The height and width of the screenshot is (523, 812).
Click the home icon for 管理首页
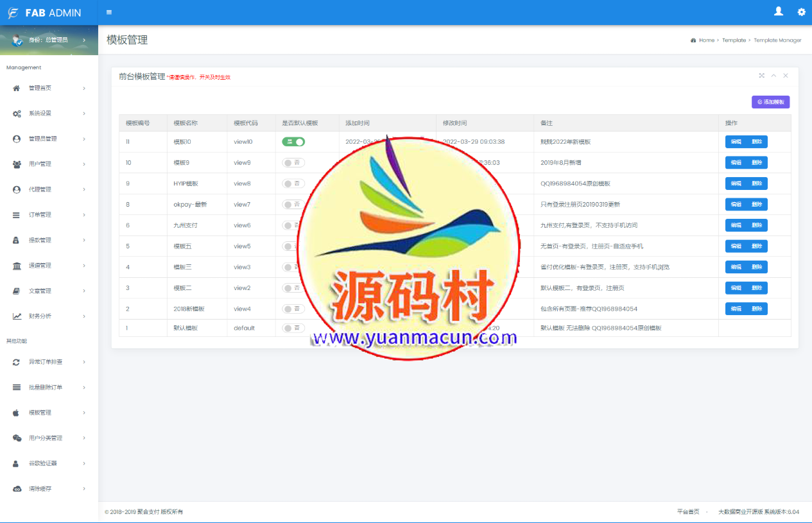(17, 88)
